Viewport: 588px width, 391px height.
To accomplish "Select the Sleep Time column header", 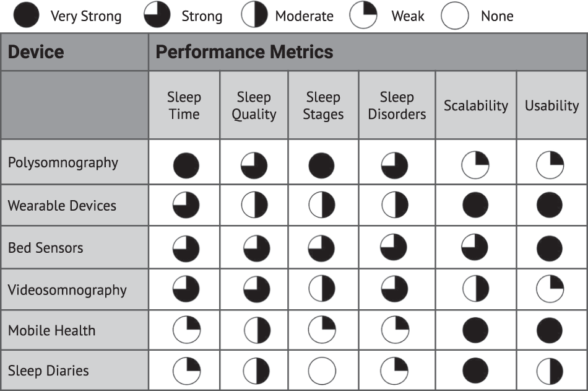I will click(x=184, y=105).
